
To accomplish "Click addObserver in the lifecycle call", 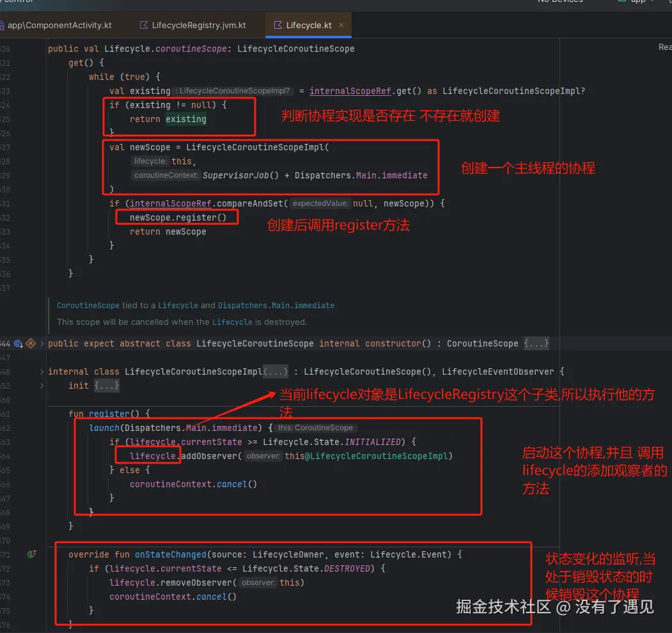I will [208, 456].
